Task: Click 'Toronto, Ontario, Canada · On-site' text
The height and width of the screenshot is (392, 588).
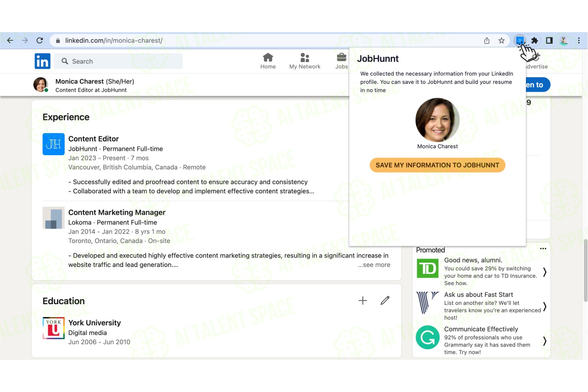Action: [x=119, y=241]
